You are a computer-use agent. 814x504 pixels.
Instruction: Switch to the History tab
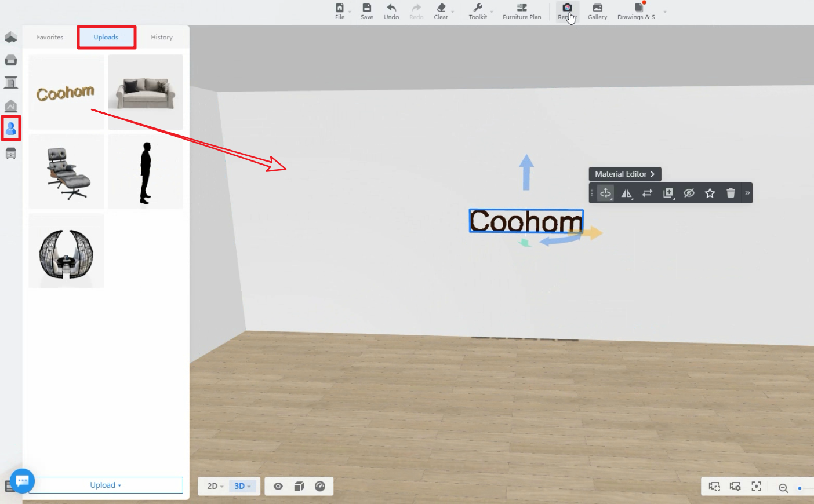(162, 38)
